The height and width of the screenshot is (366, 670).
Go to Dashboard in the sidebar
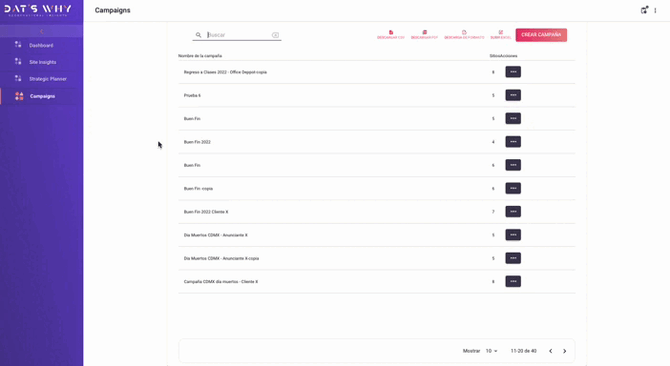pyautogui.click(x=41, y=45)
